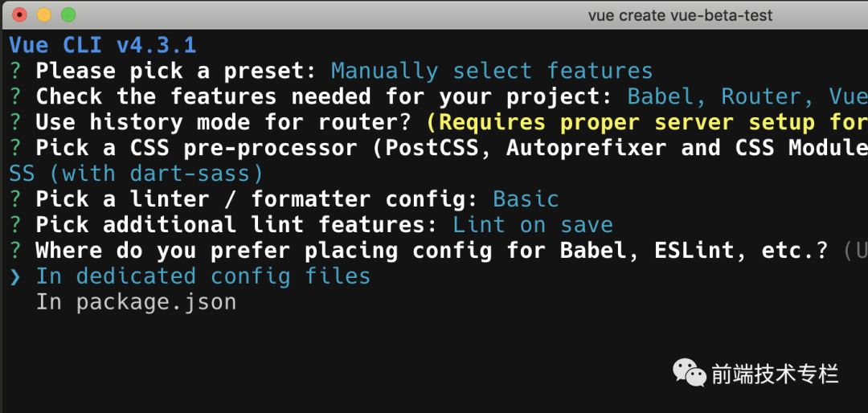Click the question mark before 'Where do you prefer'
This screenshot has width=868, height=413.
pyautogui.click(x=15, y=251)
